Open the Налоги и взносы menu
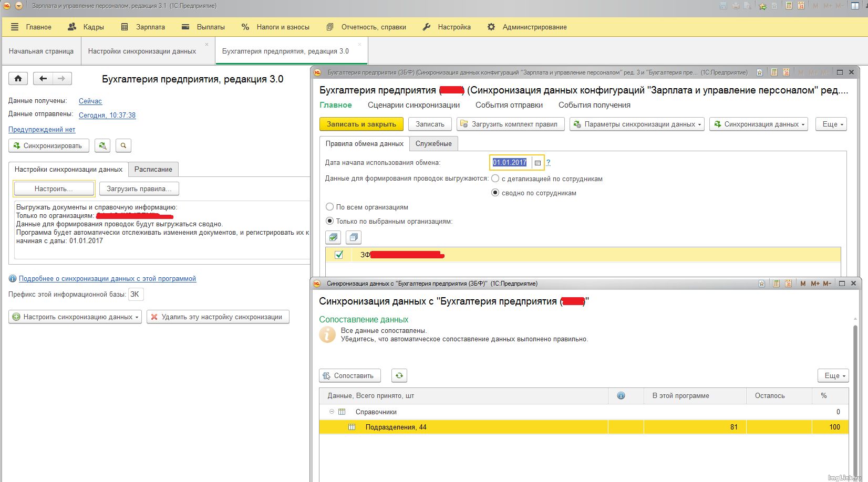 coord(275,27)
